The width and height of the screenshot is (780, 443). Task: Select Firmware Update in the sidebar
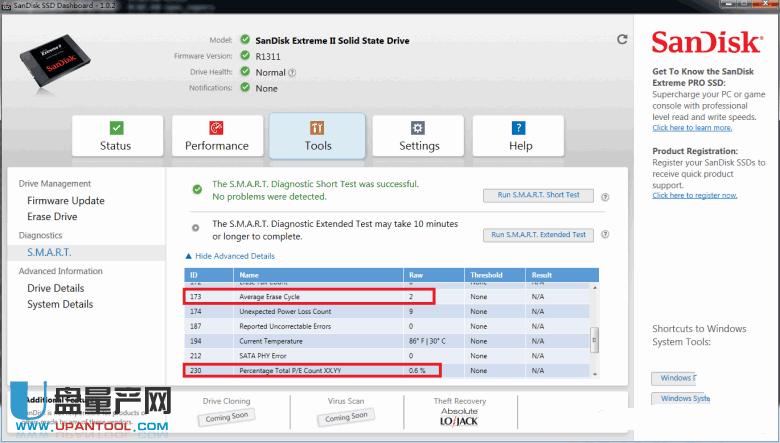pos(66,201)
